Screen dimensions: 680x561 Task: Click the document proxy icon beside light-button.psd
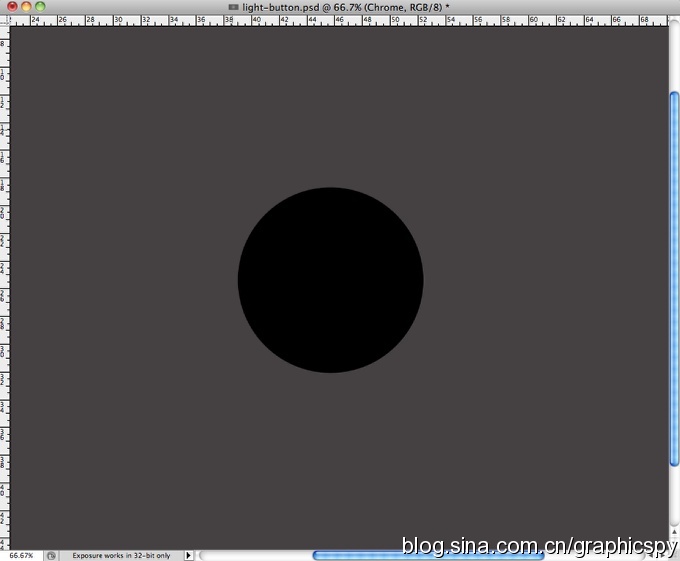[233, 7]
